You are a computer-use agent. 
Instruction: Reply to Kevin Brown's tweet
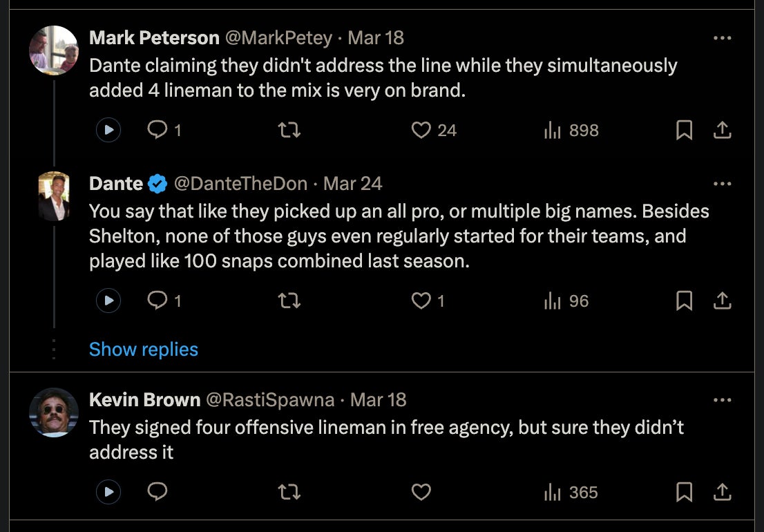pyautogui.click(x=158, y=492)
